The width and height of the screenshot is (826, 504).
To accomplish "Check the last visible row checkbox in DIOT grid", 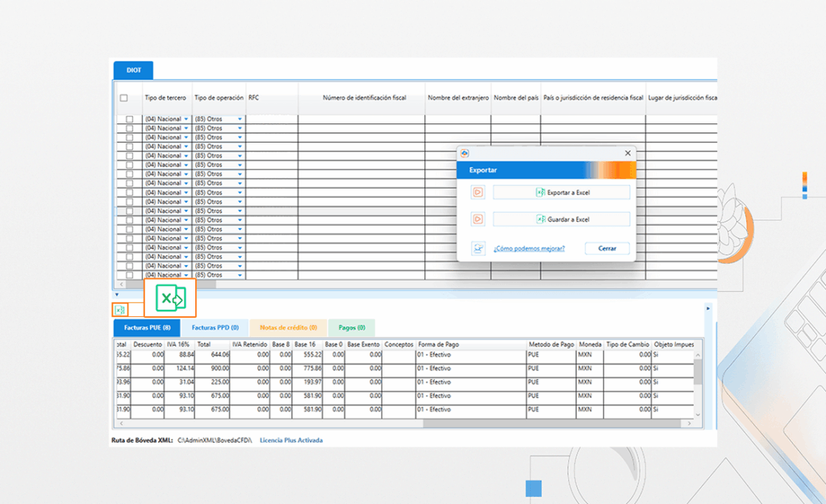I will 129,275.
